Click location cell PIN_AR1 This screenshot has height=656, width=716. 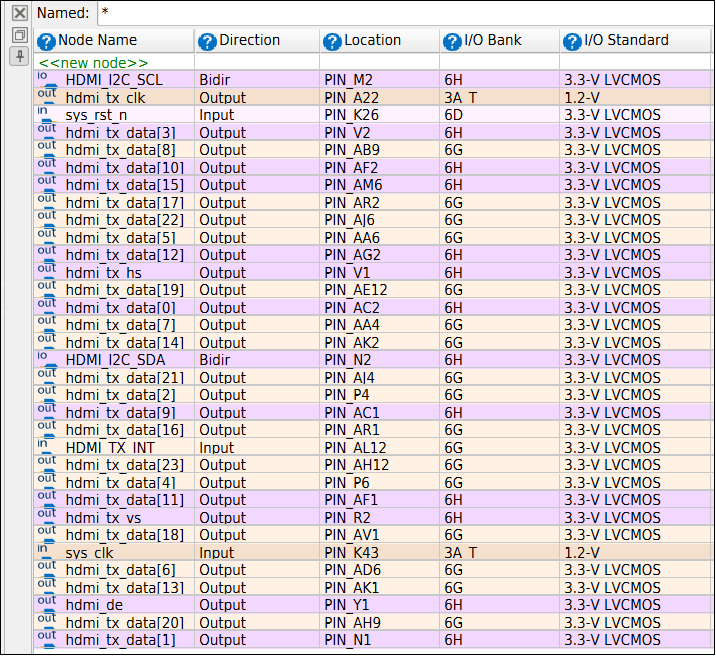pos(379,430)
